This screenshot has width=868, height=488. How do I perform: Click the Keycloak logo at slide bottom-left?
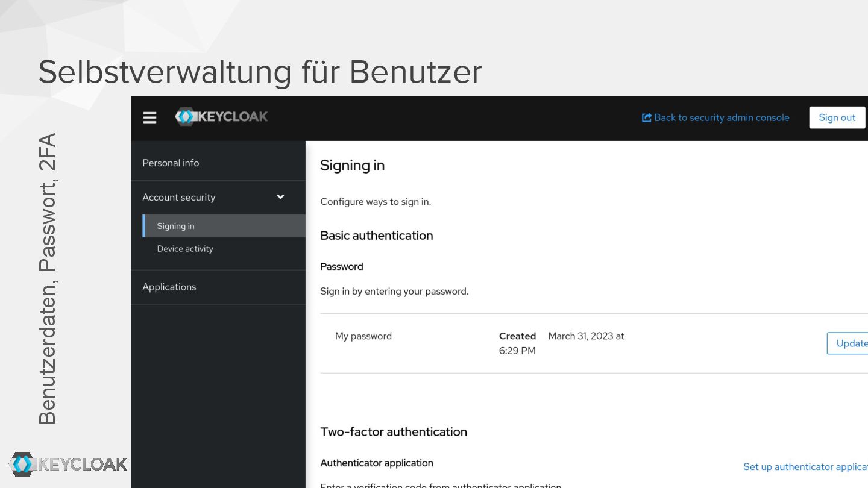click(68, 464)
